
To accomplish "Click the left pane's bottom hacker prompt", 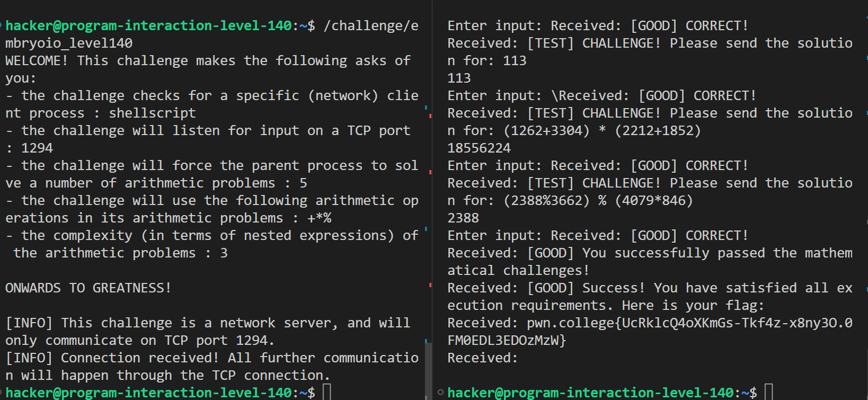I will coord(148,393).
